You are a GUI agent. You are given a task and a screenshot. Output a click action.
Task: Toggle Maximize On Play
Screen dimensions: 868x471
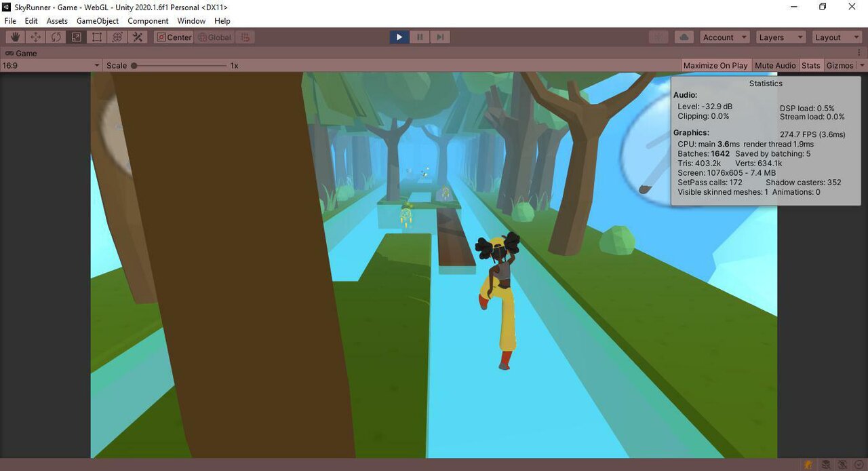pos(715,65)
